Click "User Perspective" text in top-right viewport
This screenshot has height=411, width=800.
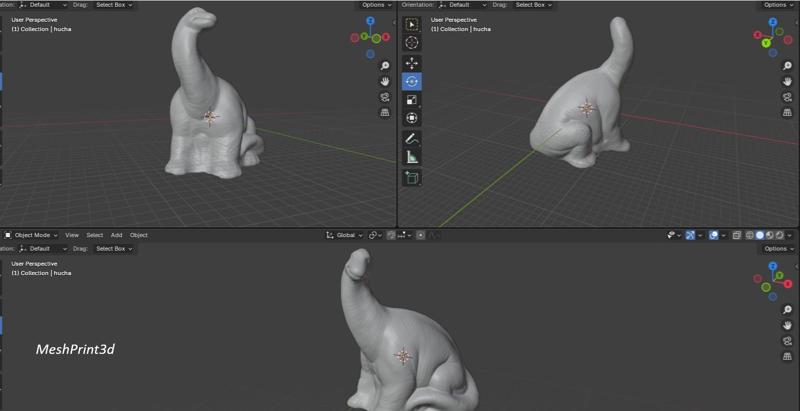click(454, 20)
